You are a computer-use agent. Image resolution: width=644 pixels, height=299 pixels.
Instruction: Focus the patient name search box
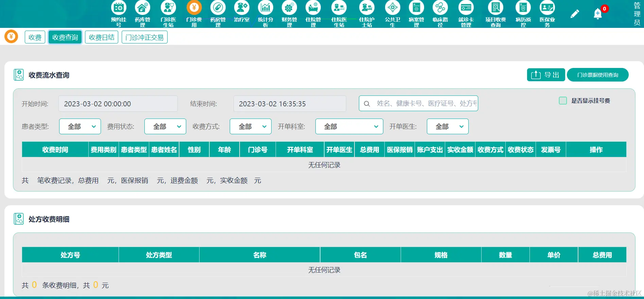[x=418, y=103]
